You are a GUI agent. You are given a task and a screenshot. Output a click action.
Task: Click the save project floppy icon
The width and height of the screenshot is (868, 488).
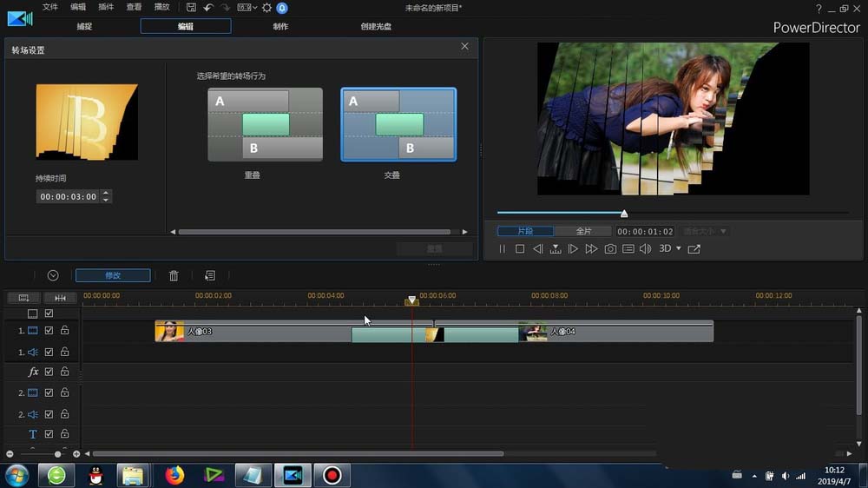tap(191, 8)
